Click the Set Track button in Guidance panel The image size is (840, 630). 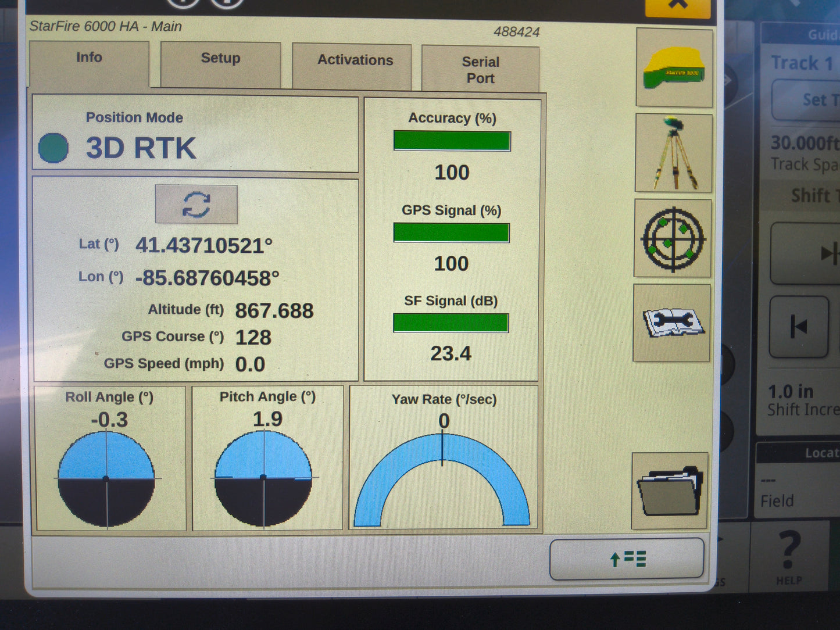coord(807,100)
